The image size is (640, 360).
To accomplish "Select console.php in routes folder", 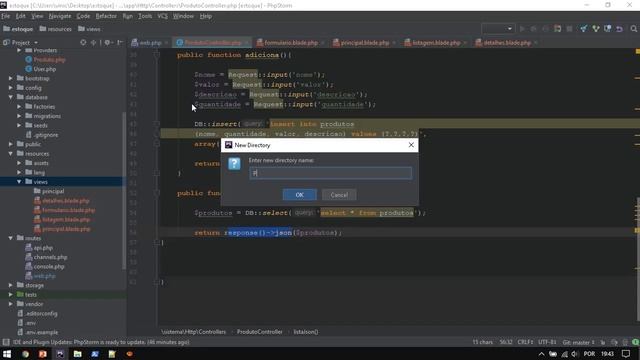I will pyautogui.click(x=45, y=267).
